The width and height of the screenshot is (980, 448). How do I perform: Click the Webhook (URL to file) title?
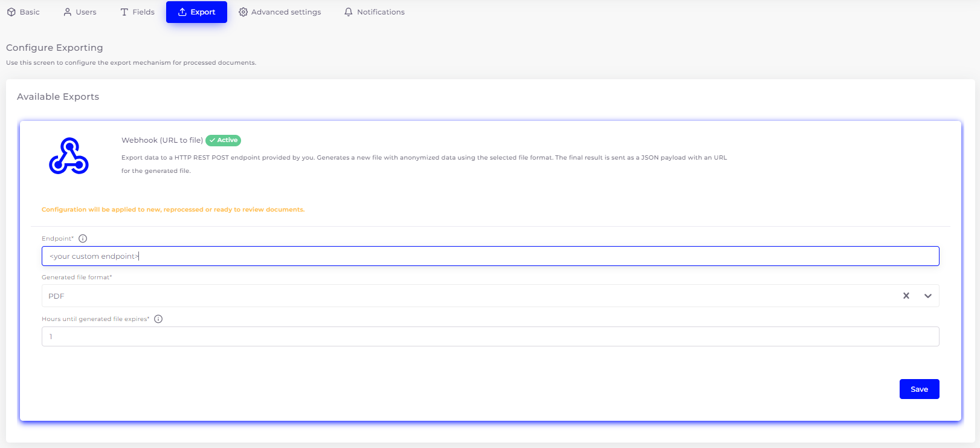(162, 140)
